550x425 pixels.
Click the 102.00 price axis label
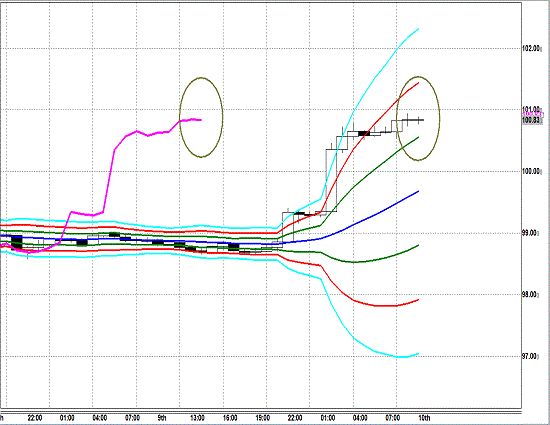tap(532, 48)
